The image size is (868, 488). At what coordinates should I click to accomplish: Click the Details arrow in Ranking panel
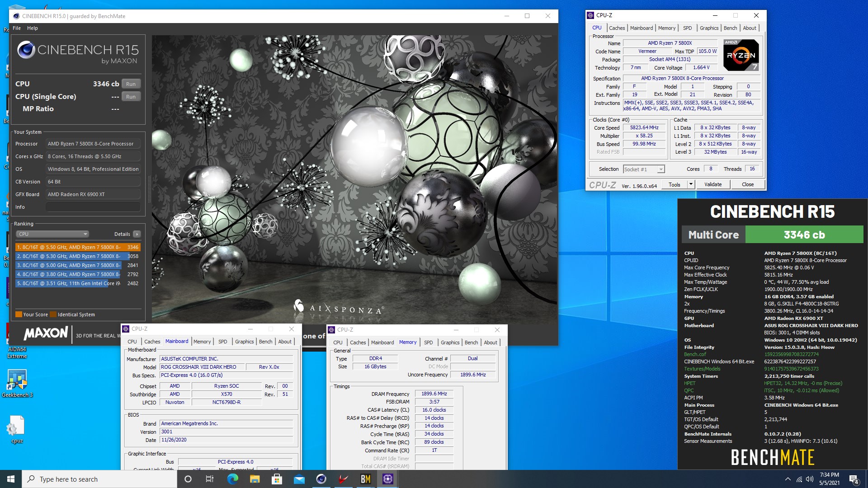point(137,234)
